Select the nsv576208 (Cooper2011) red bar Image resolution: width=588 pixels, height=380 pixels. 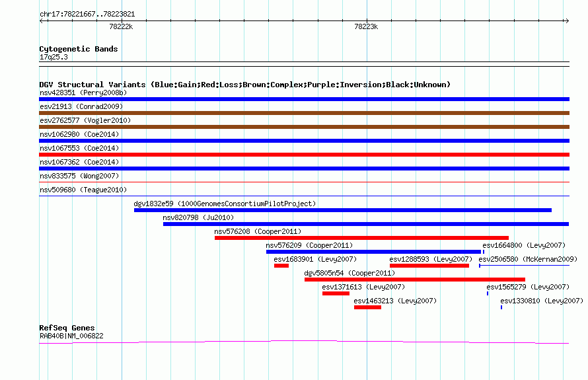coord(361,238)
